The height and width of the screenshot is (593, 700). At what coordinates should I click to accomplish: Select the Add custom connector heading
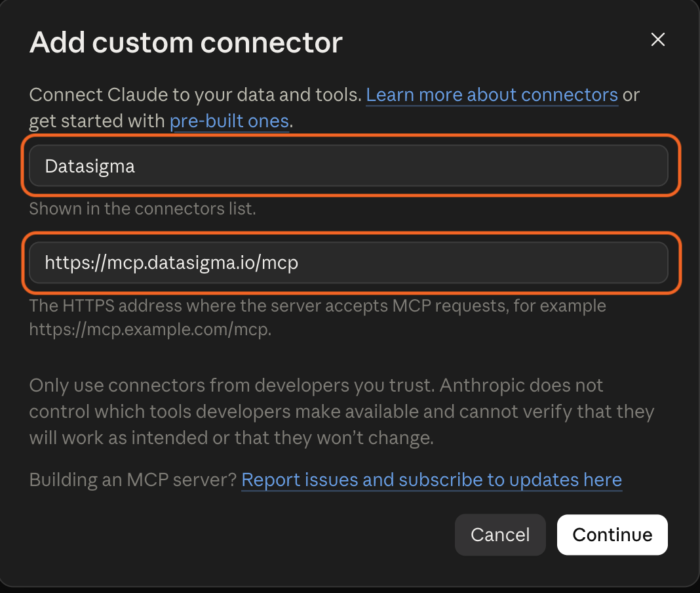(185, 43)
